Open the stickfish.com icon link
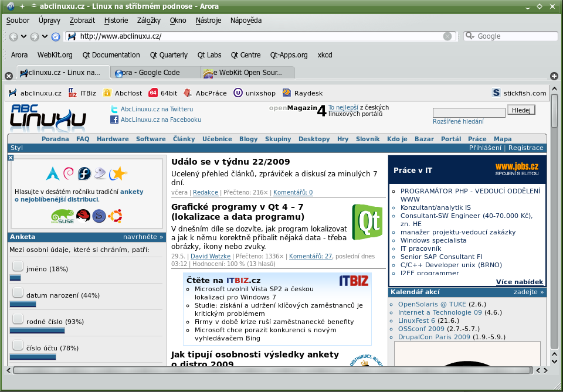 (x=496, y=93)
